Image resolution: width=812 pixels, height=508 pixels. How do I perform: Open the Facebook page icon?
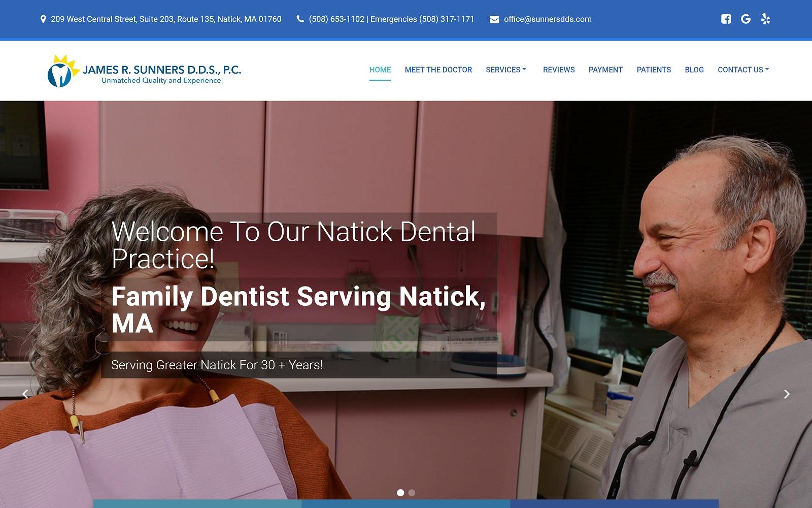click(726, 19)
